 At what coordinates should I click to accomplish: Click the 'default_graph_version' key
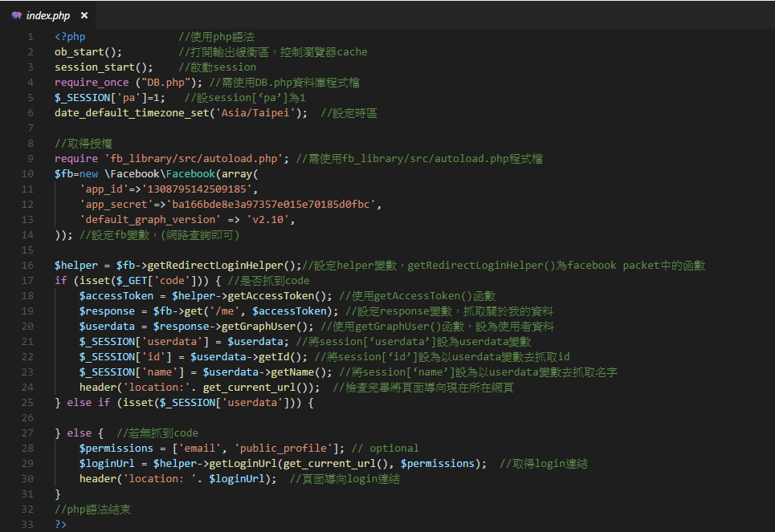click(x=150, y=220)
